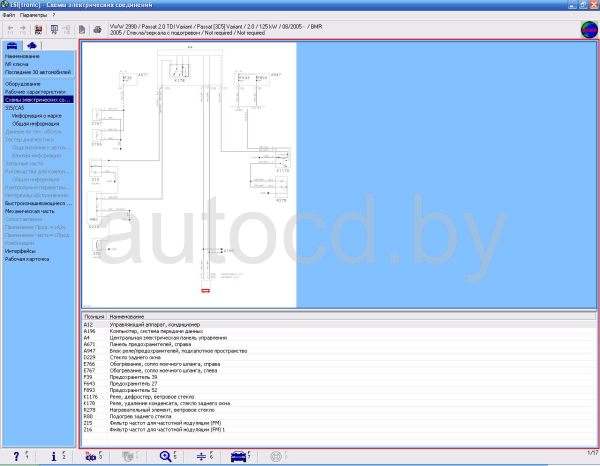This screenshot has width=600, height=466.
Task: Select row D229 Стекло заднего окна
Action: (339, 357)
